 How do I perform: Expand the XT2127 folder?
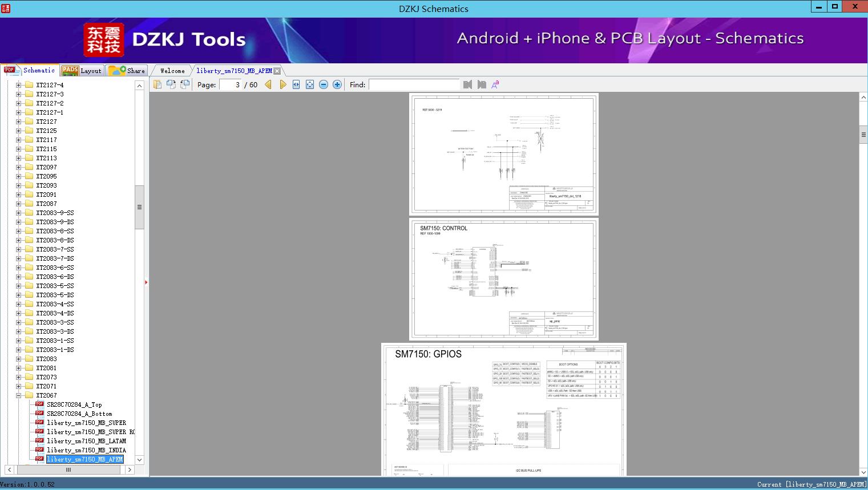[x=18, y=122]
